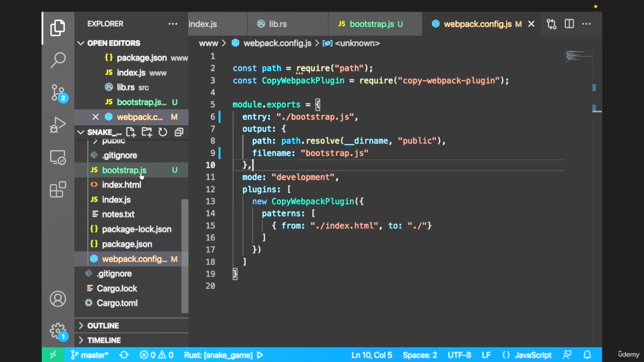This screenshot has height=362, width=644.
Task: Click the New File icon in explorer
Action: pyautogui.click(x=131, y=132)
